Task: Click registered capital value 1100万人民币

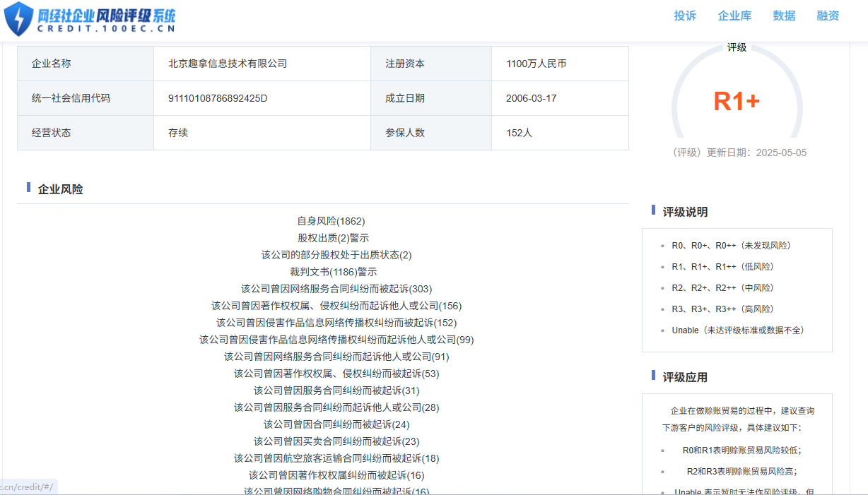Action: [x=536, y=64]
